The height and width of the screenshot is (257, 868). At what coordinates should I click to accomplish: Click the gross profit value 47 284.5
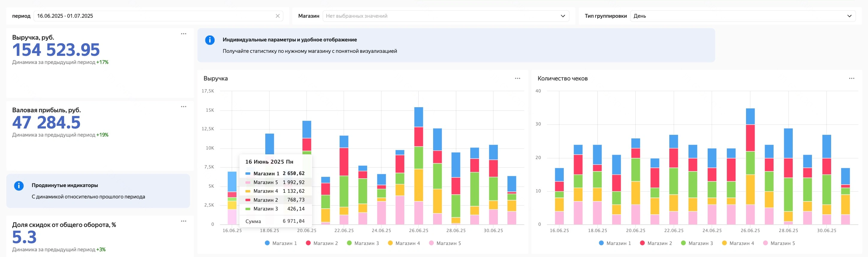(x=46, y=122)
